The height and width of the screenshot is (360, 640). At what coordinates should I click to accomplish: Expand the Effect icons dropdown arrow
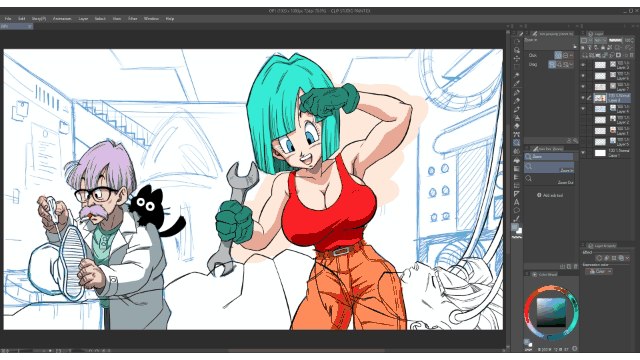[627, 258]
